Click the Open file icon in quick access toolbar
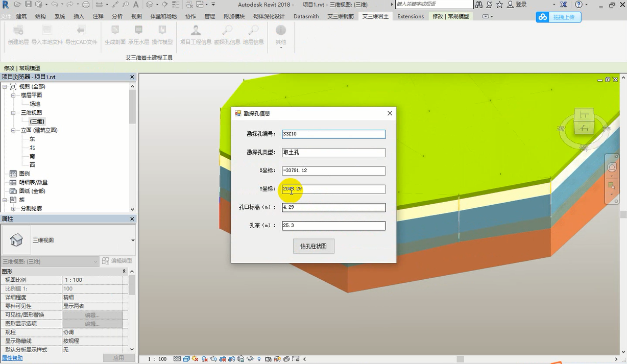The height and width of the screenshot is (364, 627). point(18,4)
